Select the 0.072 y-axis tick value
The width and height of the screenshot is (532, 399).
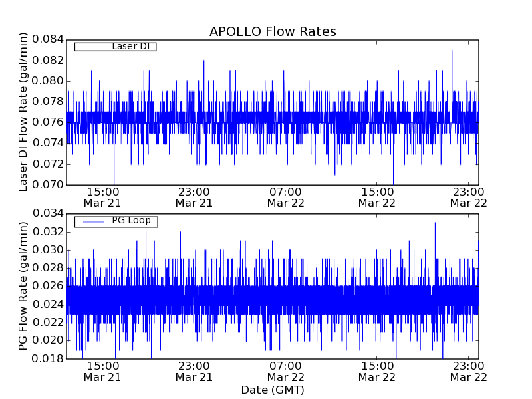point(48,164)
